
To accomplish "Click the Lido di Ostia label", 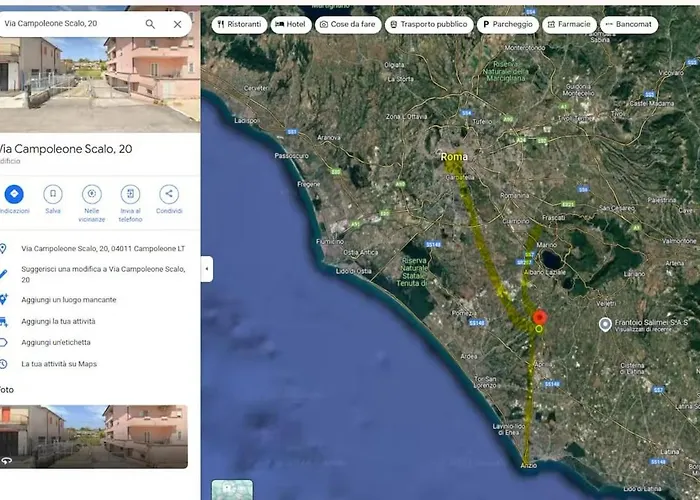I will 354,271.
